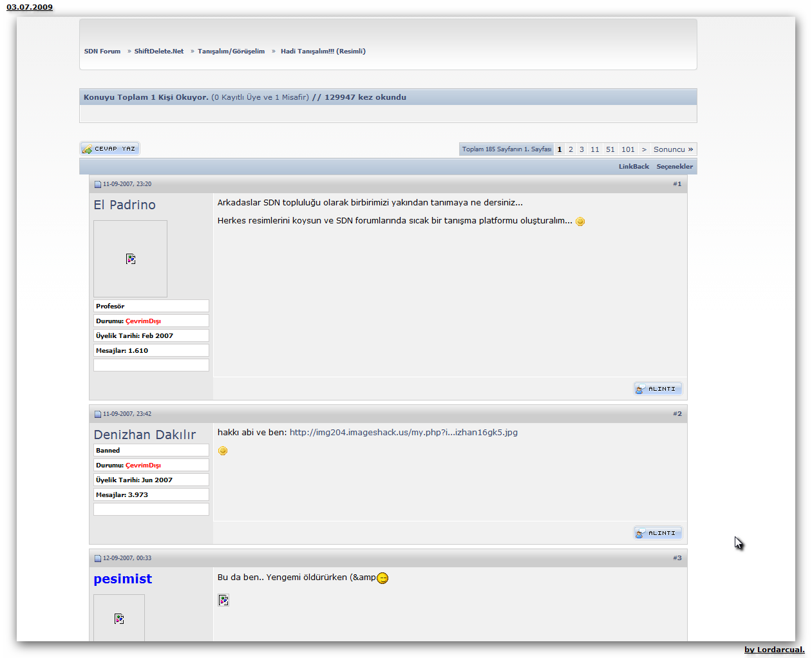Click 'Mesajlar: 3.973' under Denizhan Dakılır
This screenshot has width=812, height=658.
point(151,494)
